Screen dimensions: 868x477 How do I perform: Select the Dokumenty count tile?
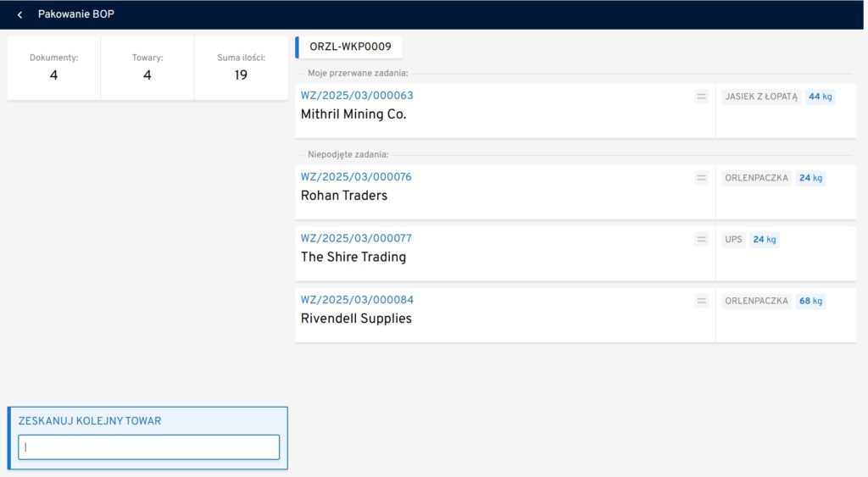[54, 68]
